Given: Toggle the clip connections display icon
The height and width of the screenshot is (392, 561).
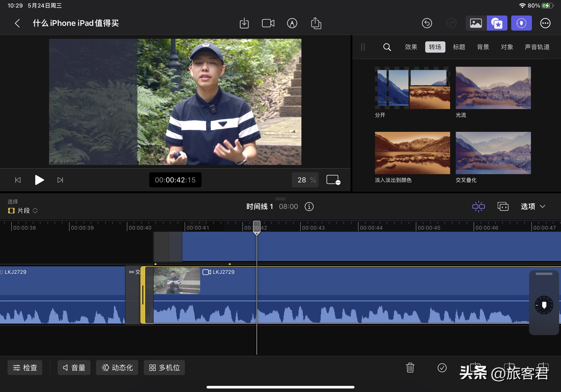Looking at the screenshot, I should (x=478, y=207).
